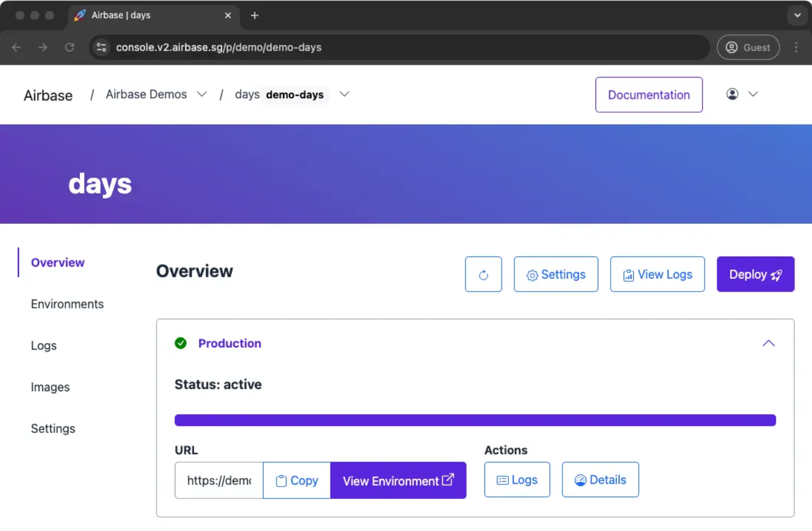812x531 pixels.
Task: Click the gauge icon on Details button
Action: pyautogui.click(x=580, y=480)
